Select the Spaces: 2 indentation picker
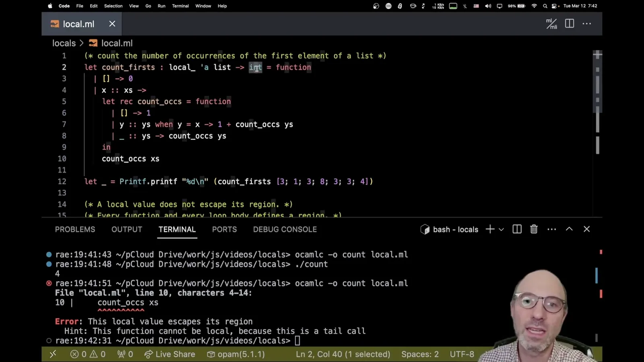 point(420,354)
